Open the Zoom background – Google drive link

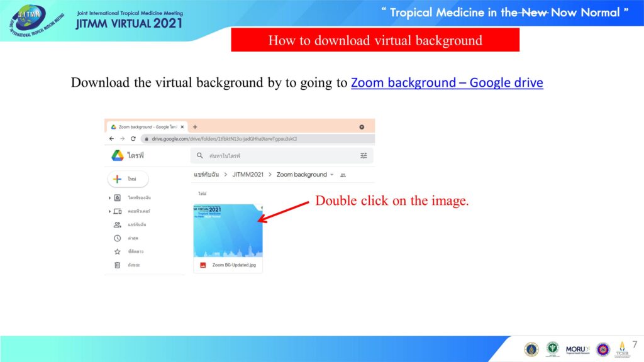click(x=447, y=82)
